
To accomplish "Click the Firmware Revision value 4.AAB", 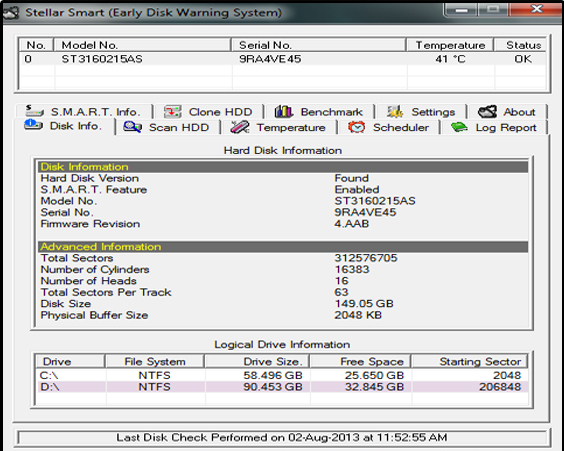I will [x=352, y=224].
